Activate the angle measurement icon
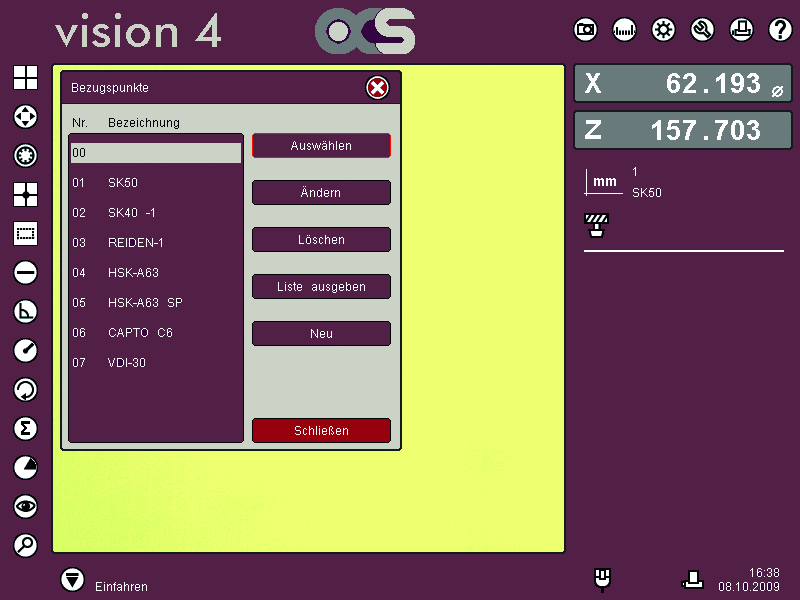The width and height of the screenshot is (800, 600). click(25, 312)
